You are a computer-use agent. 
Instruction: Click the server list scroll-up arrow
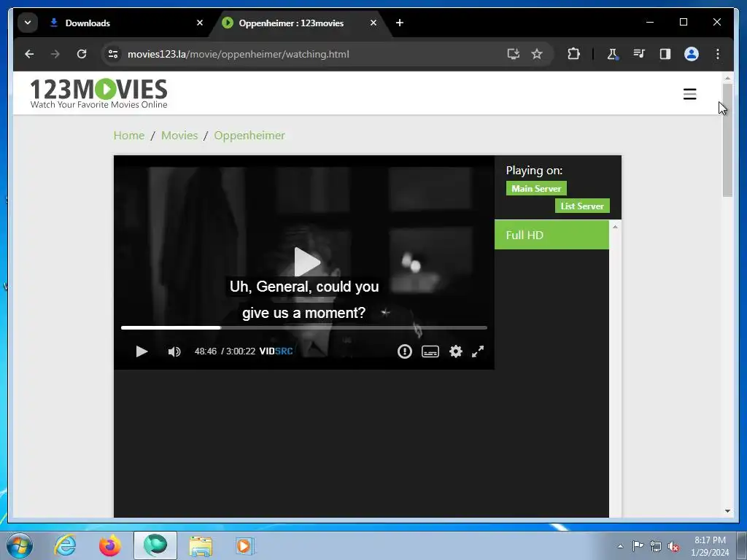click(x=615, y=227)
